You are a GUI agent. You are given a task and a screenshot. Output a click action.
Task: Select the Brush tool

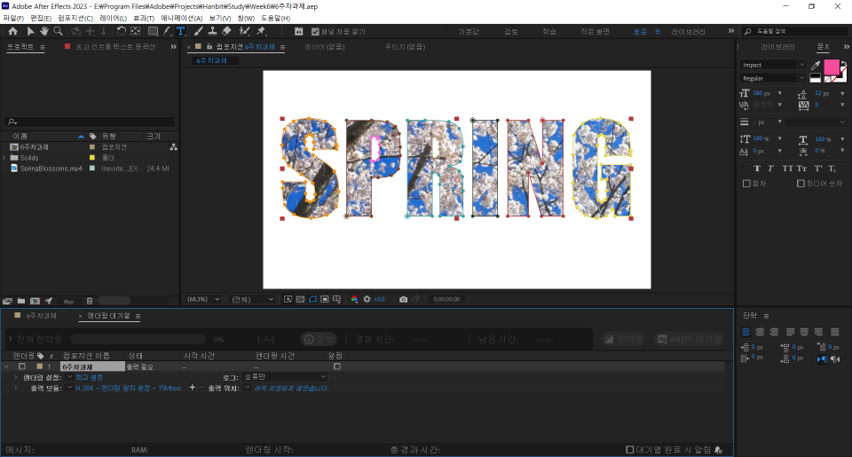pyautogui.click(x=198, y=32)
